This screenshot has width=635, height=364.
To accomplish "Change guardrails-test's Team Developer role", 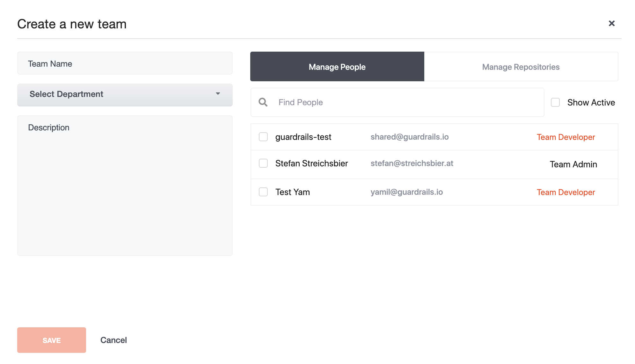I will point(566,137).
